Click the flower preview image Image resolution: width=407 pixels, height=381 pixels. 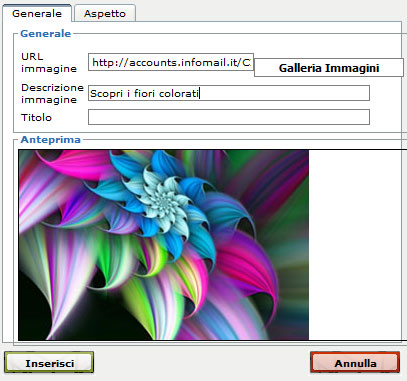164,245
